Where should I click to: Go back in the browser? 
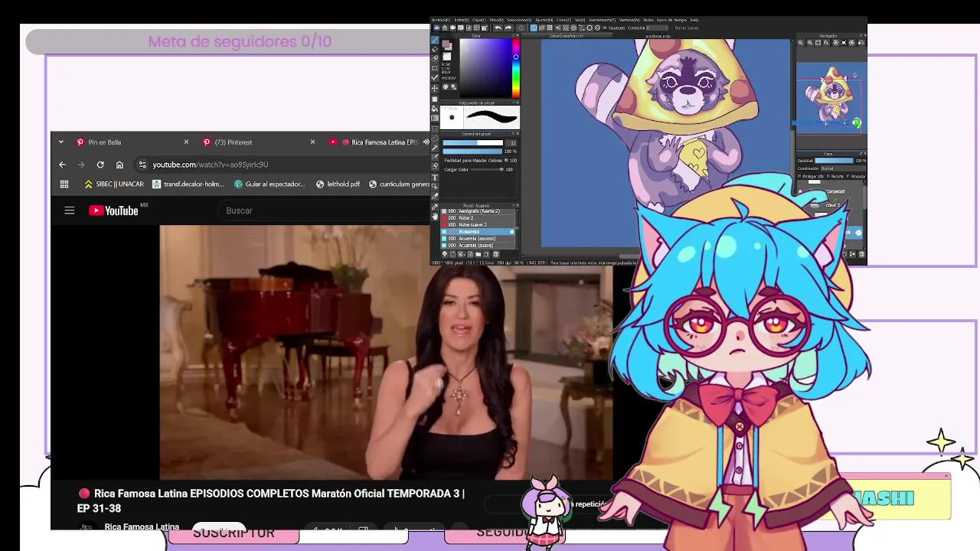coord(62,165)
